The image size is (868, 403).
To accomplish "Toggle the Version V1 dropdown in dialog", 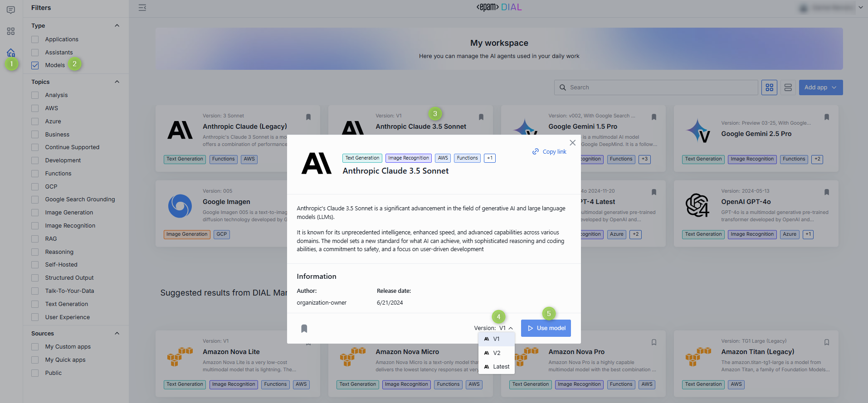I will 494,328.
